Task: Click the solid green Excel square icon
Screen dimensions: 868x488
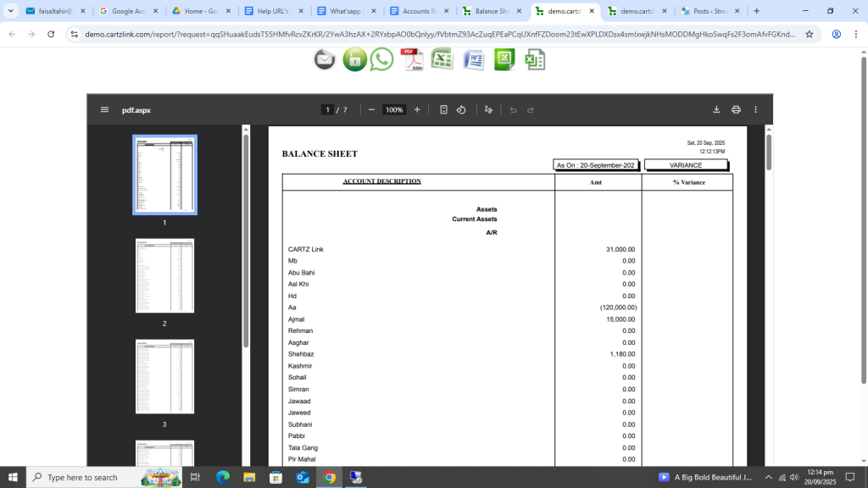Action: pos(504,60)
